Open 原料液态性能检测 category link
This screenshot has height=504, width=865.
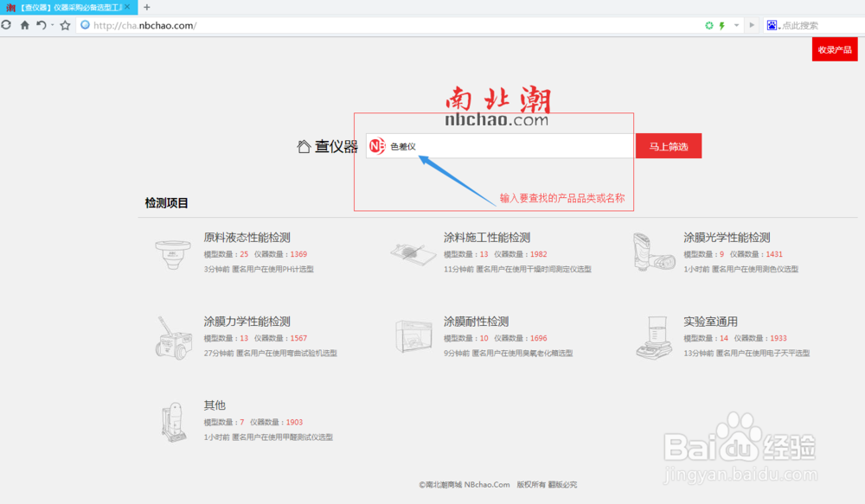click(x=247, y=238)
